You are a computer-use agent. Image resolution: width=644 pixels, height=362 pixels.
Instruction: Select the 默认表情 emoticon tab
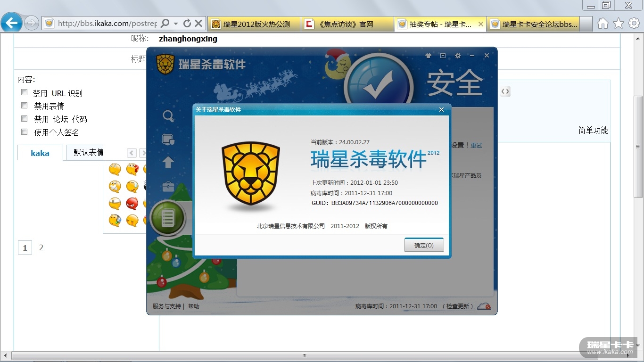click(x=88, y=152)
